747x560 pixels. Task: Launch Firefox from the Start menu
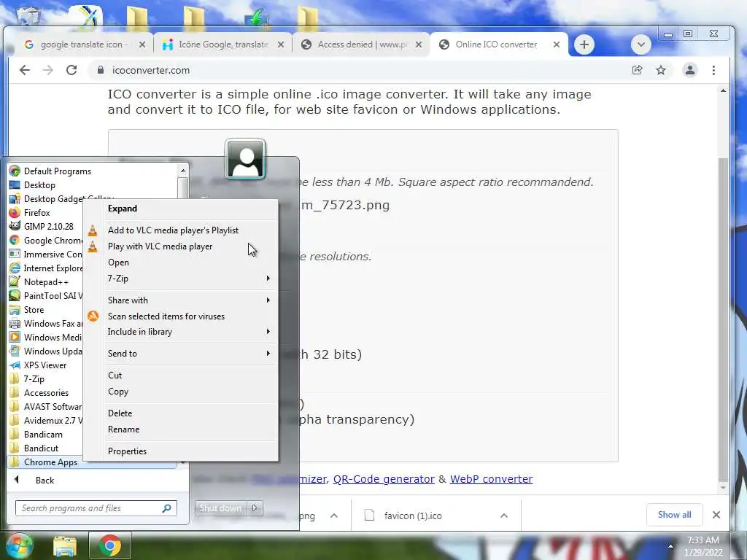pos(46,212)
